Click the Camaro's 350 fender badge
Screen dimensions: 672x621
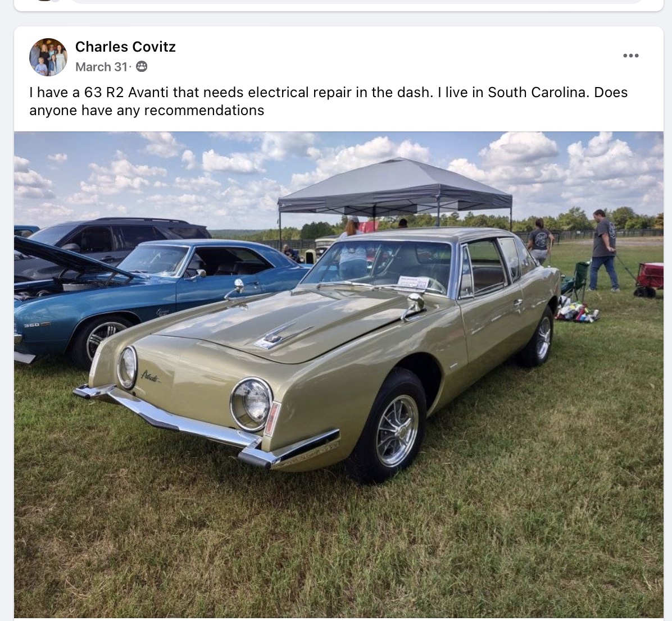pos(33,325)
